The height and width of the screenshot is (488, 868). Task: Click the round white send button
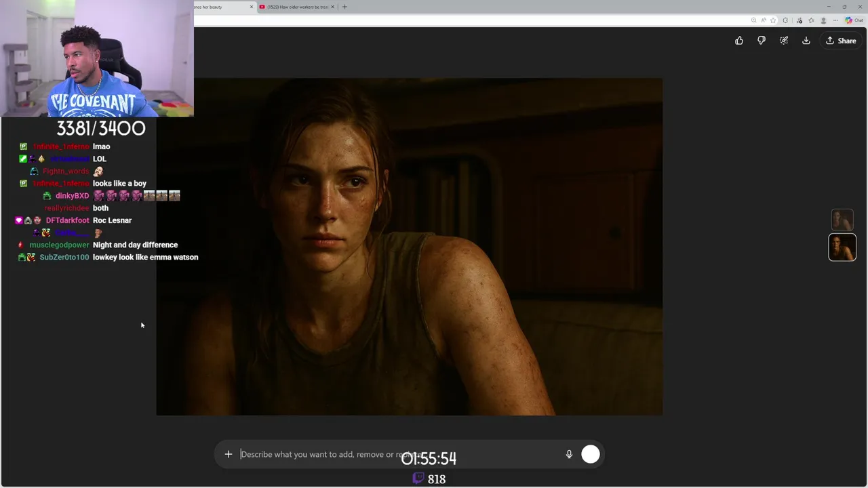[591, 454]
